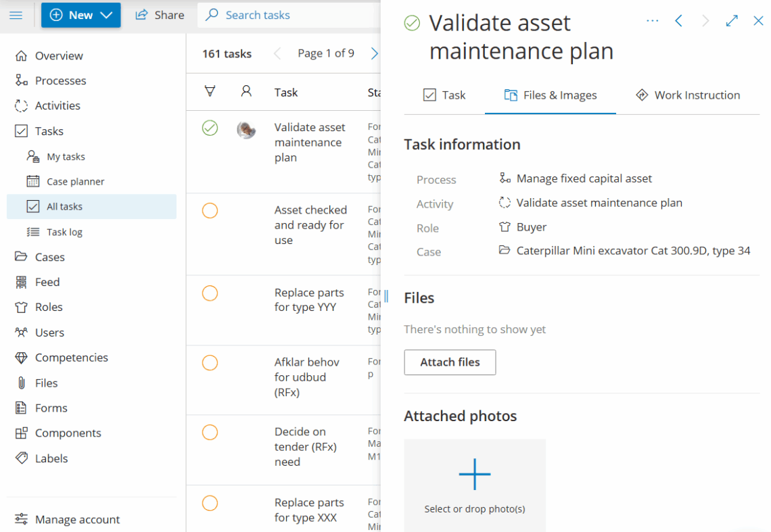Open Manage fixed capital asset process link

pos(584,178)
